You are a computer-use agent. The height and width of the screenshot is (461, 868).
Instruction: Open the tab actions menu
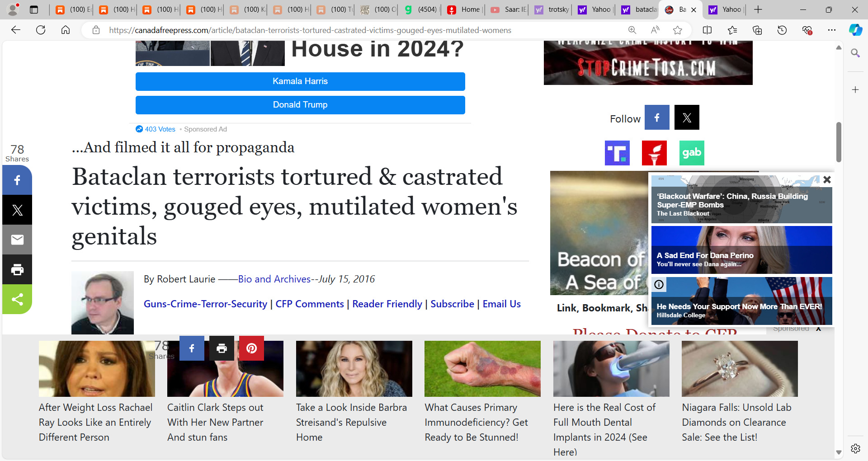click(34, 9)
